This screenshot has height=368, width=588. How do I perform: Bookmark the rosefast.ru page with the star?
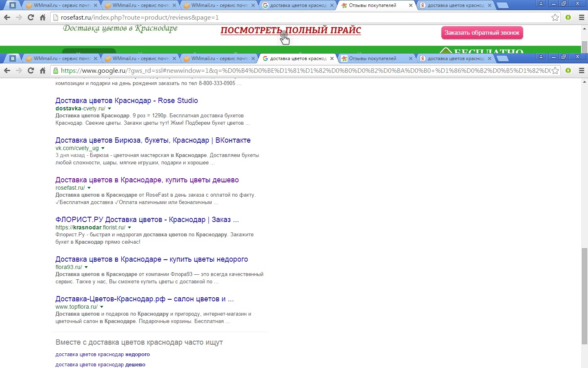(x=555, y=18)
